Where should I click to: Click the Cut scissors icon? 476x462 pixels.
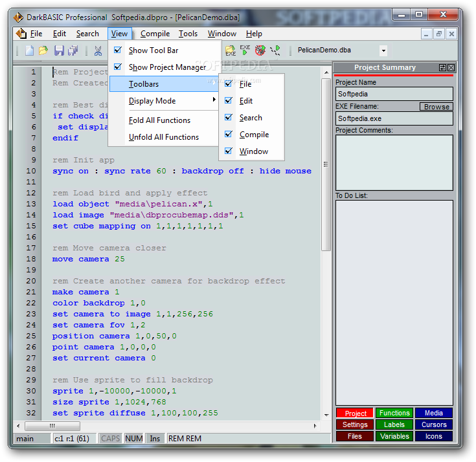click(x=98, y=50)
